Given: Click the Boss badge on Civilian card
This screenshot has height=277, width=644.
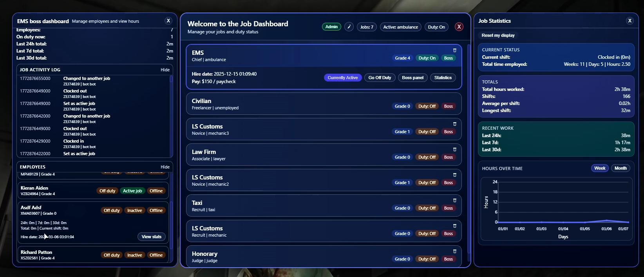Looking at the screenshot, I should pyautogui.click(x=449, y=106).
